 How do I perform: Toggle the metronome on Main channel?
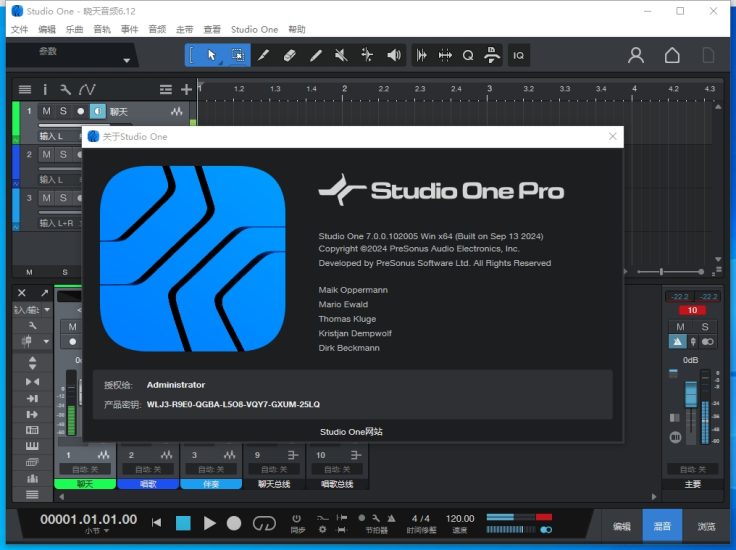677,342
